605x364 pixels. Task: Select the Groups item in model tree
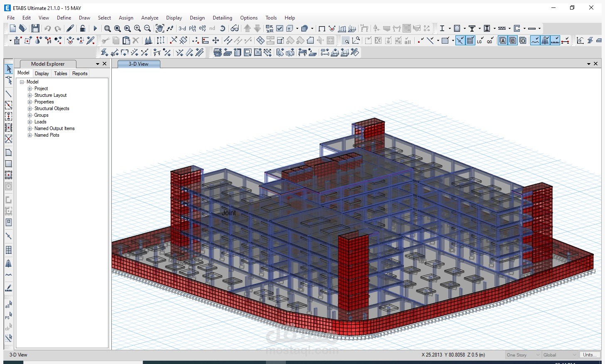click(41, 115)
